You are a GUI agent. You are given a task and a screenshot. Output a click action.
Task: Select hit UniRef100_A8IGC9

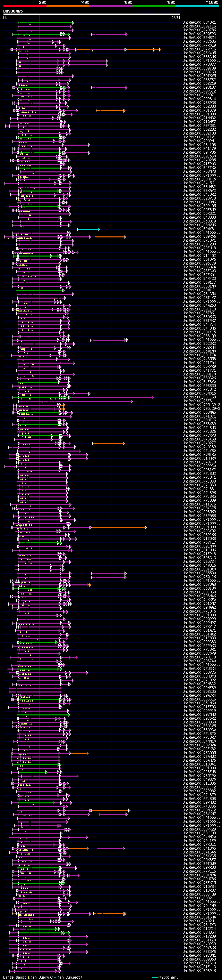click(x=199, y=110)
